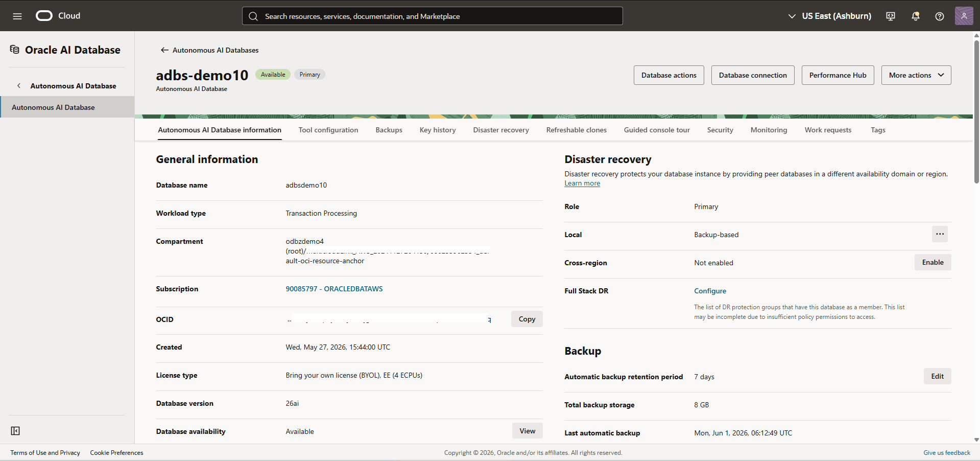980x461 pixels.
Task: Open Terms of Use and Privacy
Action: [45, 453]
